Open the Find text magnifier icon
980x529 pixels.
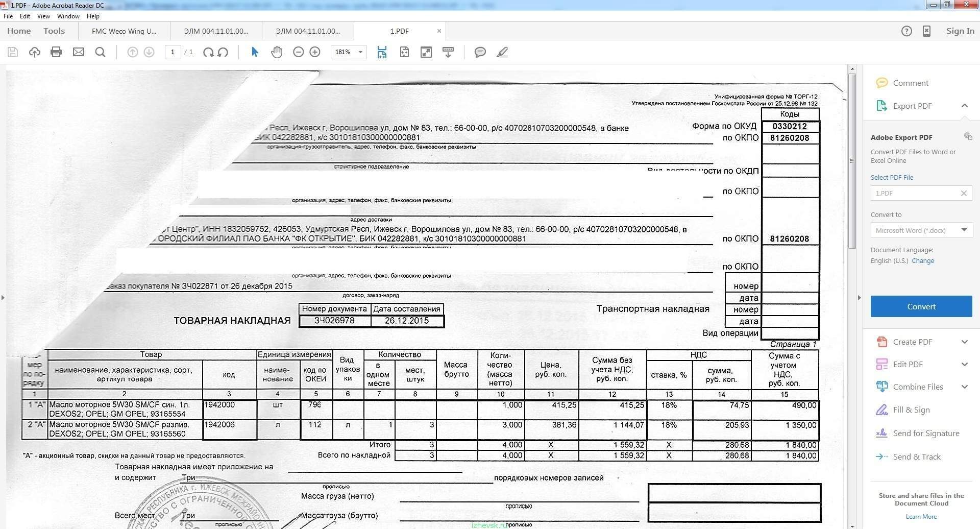point(101,52)
